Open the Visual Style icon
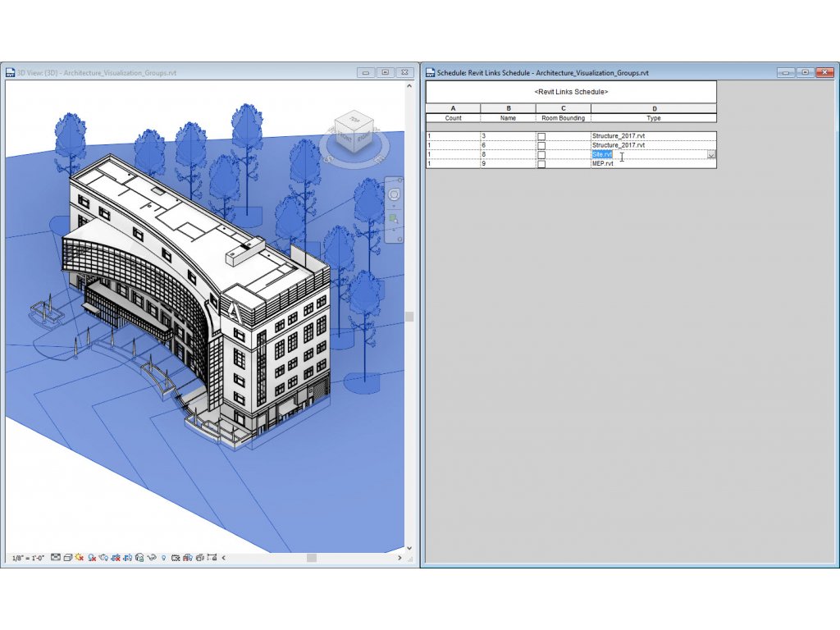This screenshot has height=630, width=840. [x=68, y=558]
